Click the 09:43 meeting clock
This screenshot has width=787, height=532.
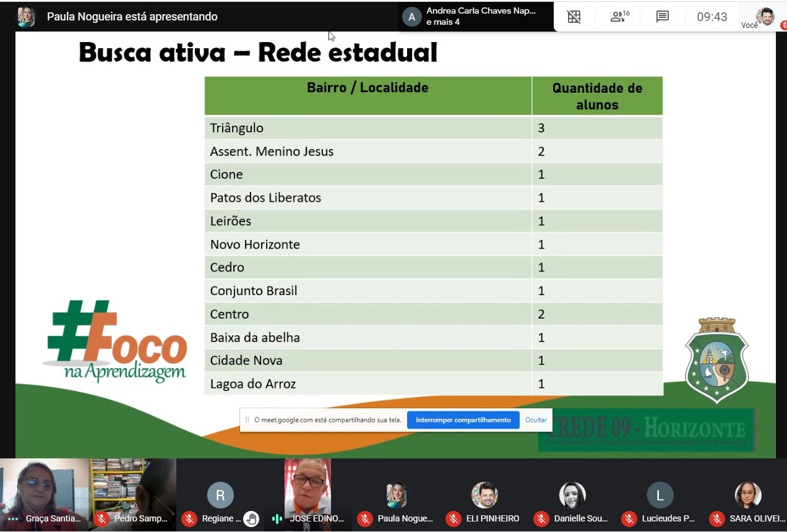[712, 17]
